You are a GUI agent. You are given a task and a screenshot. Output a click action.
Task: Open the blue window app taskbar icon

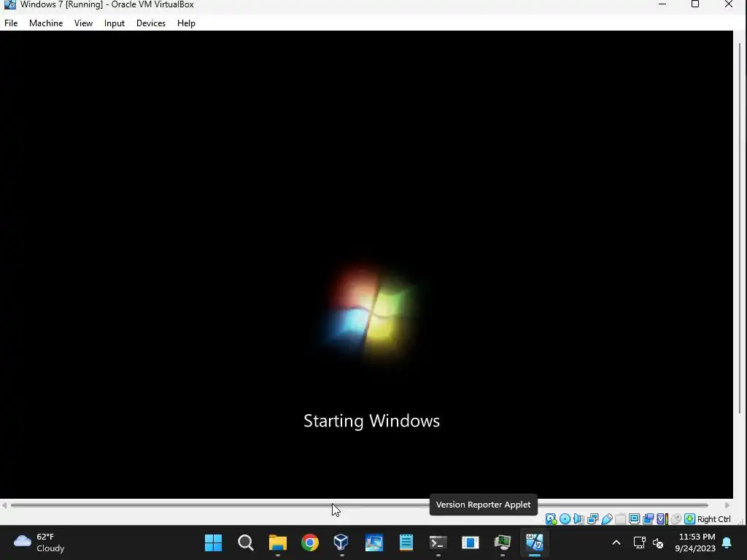click(471, 542)
